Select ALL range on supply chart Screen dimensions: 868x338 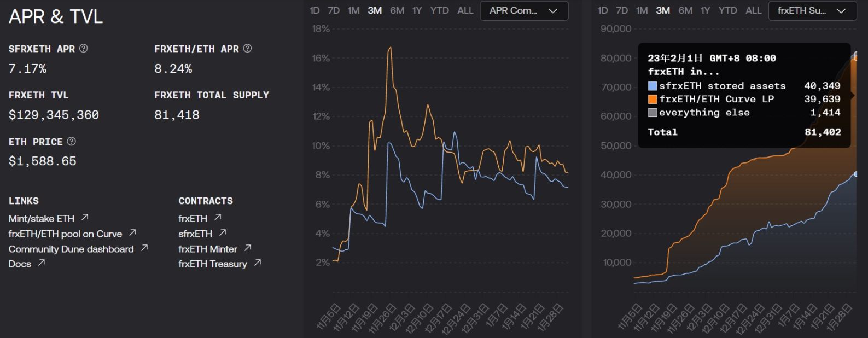(x=753, y=10)
